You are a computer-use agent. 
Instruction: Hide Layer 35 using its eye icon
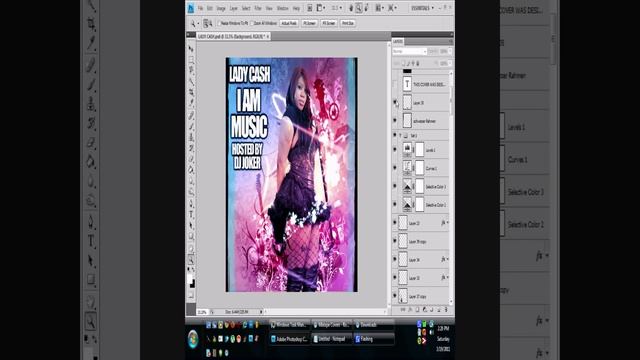(395, 102)
